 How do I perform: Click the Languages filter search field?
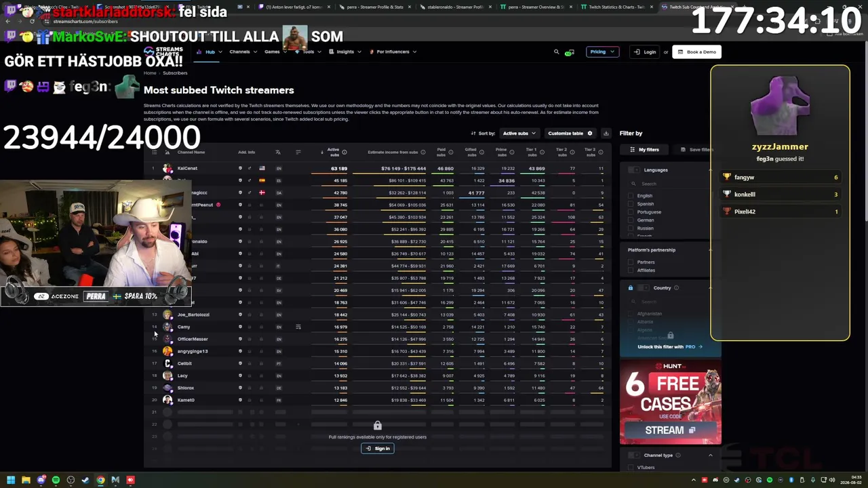point(667,184)
